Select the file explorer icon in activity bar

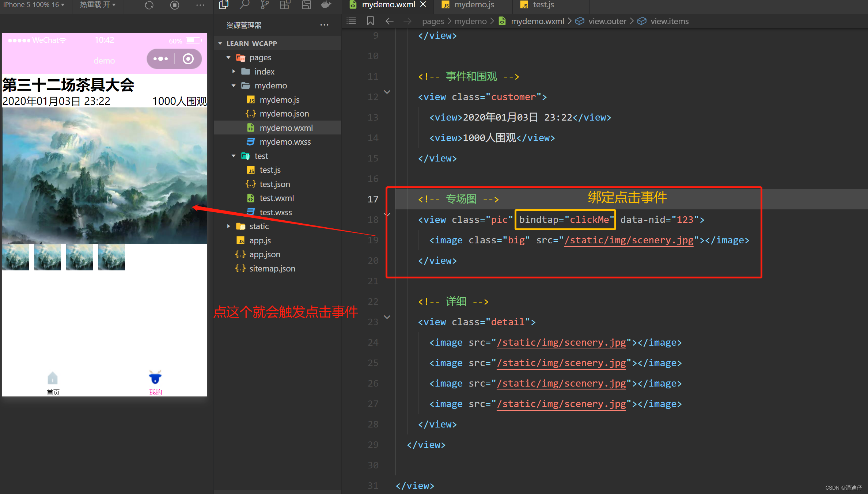coord(224,5)
